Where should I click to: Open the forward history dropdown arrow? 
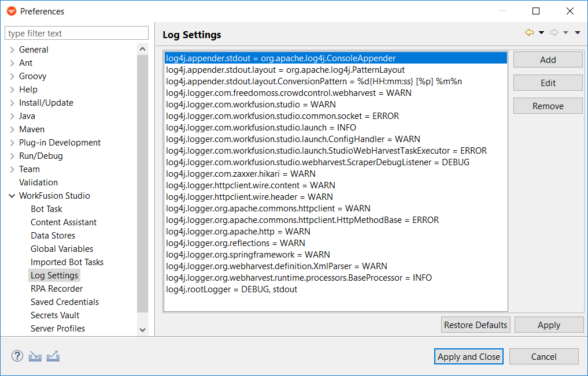(565, 32)
